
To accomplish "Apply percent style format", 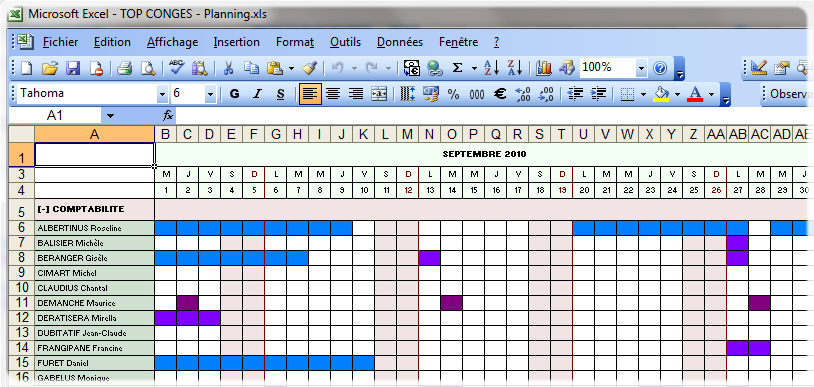I will 454,95.
